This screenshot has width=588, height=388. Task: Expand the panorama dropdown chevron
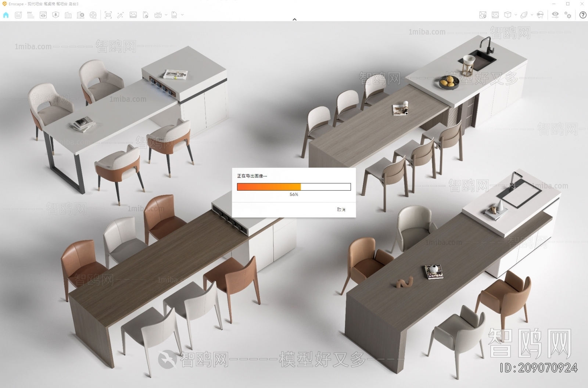pos(166,15)
